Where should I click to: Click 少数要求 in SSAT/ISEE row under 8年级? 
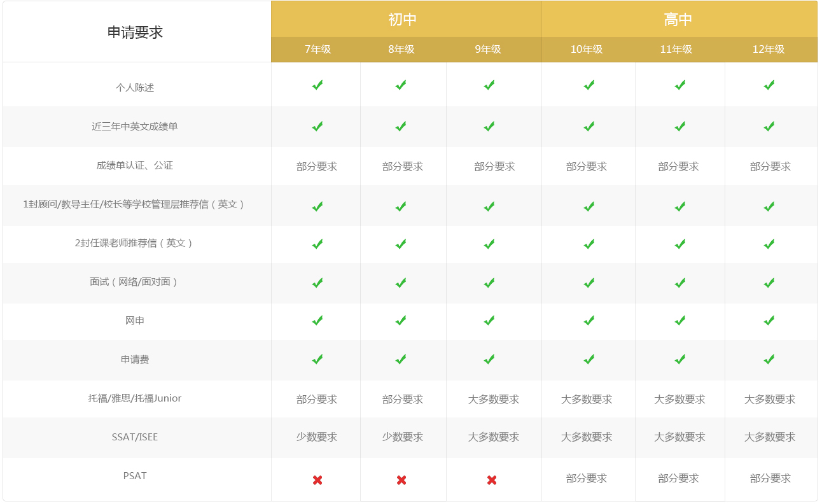[x=403, y=437]
